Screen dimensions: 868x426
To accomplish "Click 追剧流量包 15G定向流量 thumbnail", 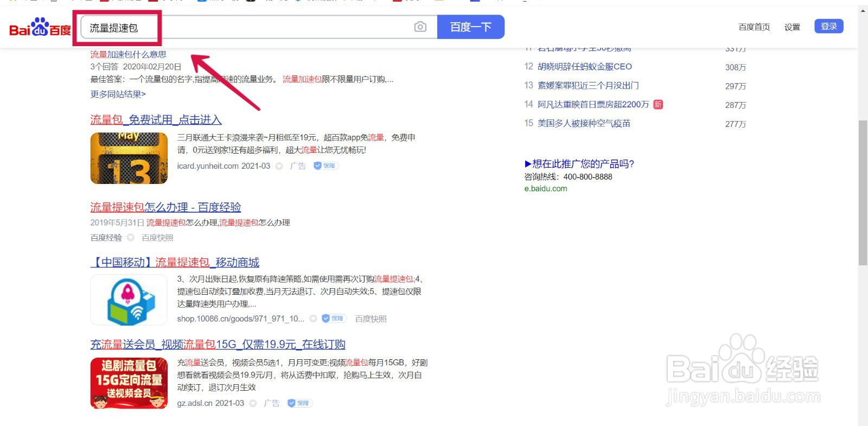I will tap(129, 383).
